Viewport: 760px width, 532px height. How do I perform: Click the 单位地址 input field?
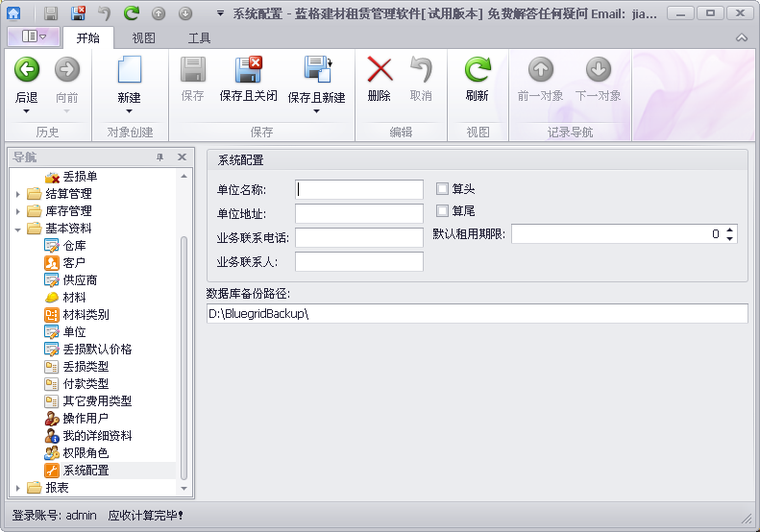(x=359, y=214)
